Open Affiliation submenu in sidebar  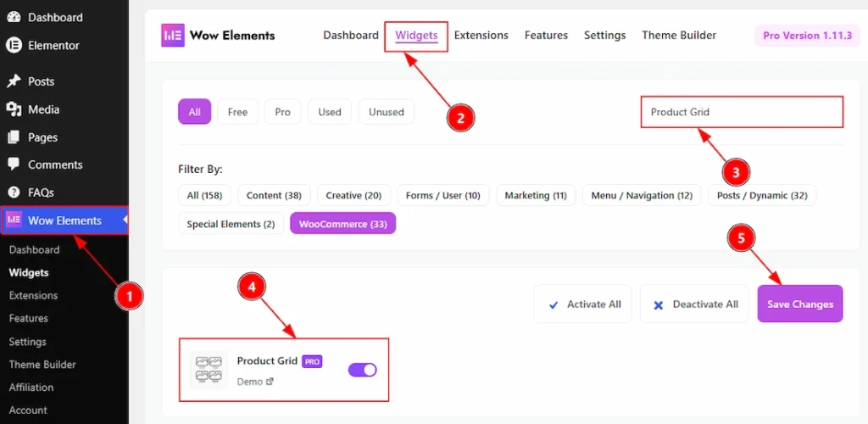(31, 388)
